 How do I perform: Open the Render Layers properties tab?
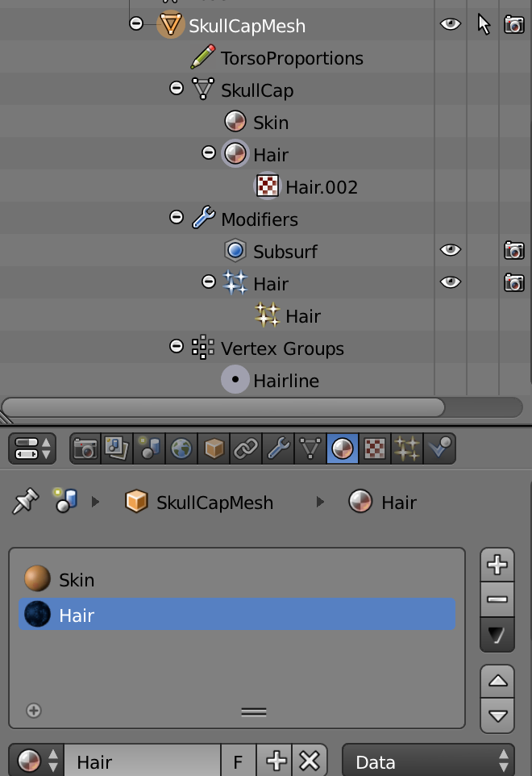(117, 448)
